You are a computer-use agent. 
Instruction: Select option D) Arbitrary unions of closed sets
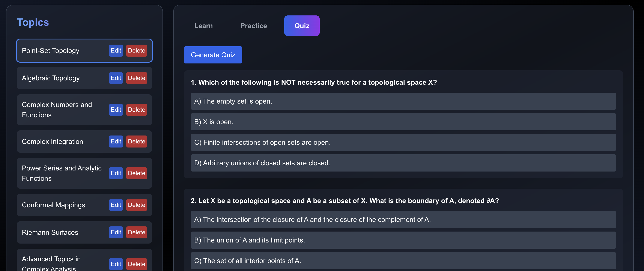[x=403, y=163]
